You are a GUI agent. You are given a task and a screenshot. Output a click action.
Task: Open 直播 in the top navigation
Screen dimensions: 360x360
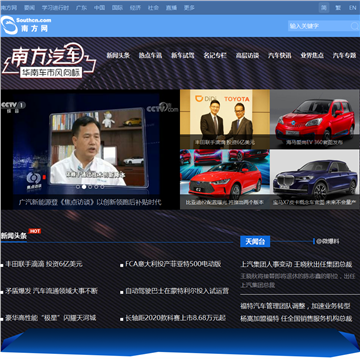pos(171,8)
